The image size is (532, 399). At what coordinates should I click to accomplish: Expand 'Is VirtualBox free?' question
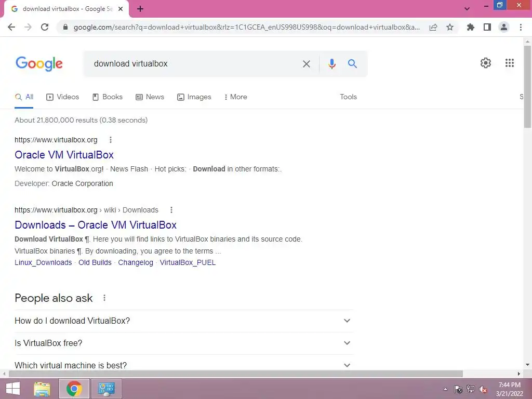184,343
